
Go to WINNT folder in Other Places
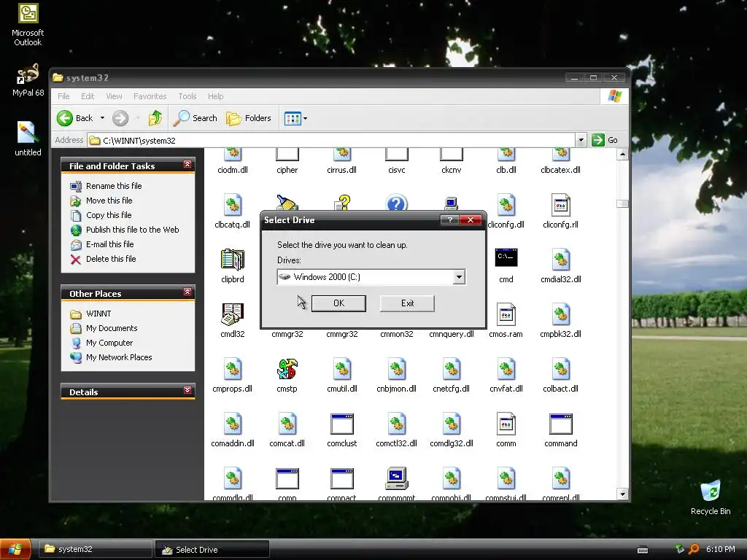click(x=98, y=314)
